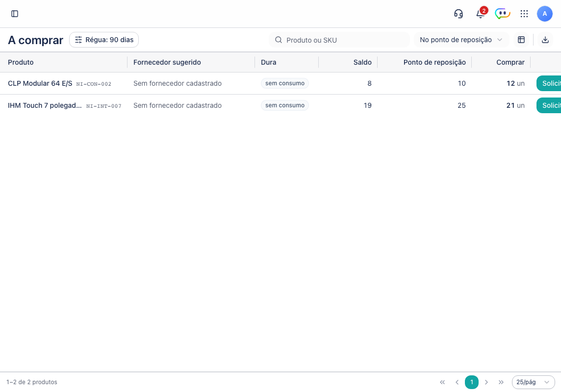
Task: Toggle the sidebar panel icon
Action: pos(15,14)
